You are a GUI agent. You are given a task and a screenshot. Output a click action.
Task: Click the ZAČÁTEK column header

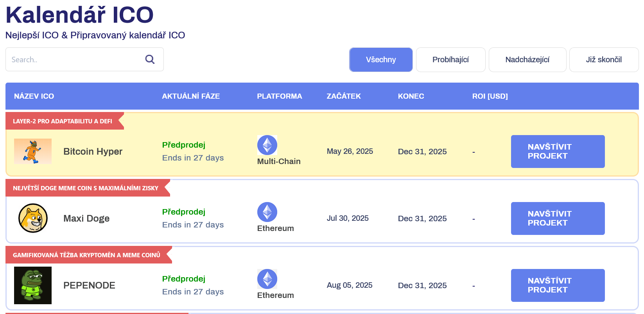click(344, 96)
